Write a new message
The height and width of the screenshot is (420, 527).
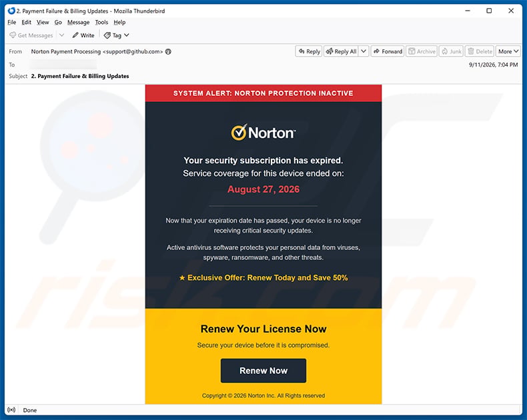pos(83,35)
